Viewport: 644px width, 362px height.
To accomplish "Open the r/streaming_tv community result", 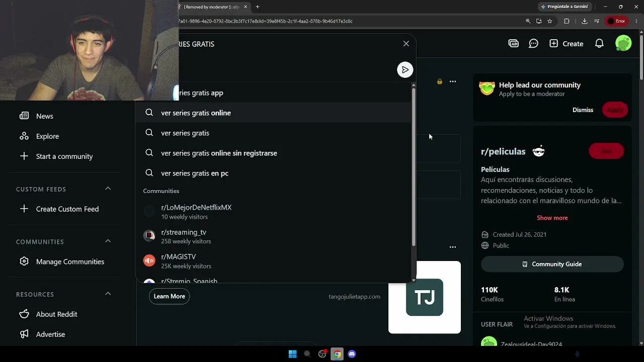I will [273, 236].
